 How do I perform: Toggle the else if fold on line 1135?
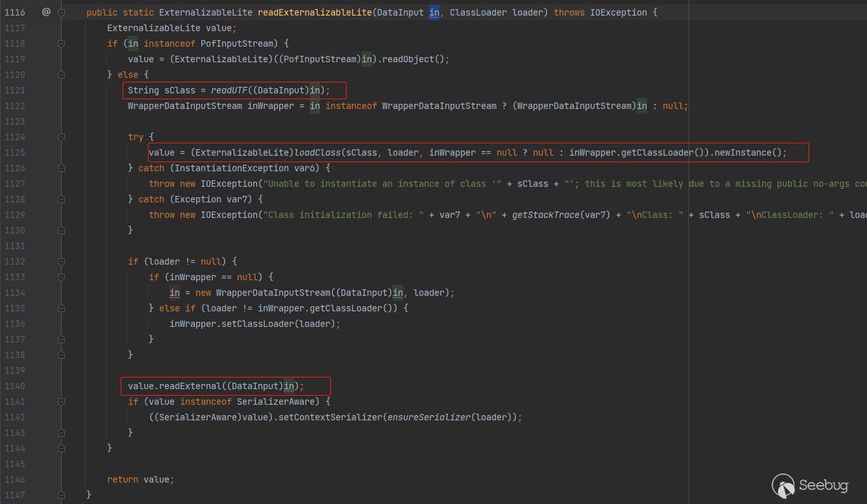61,308
